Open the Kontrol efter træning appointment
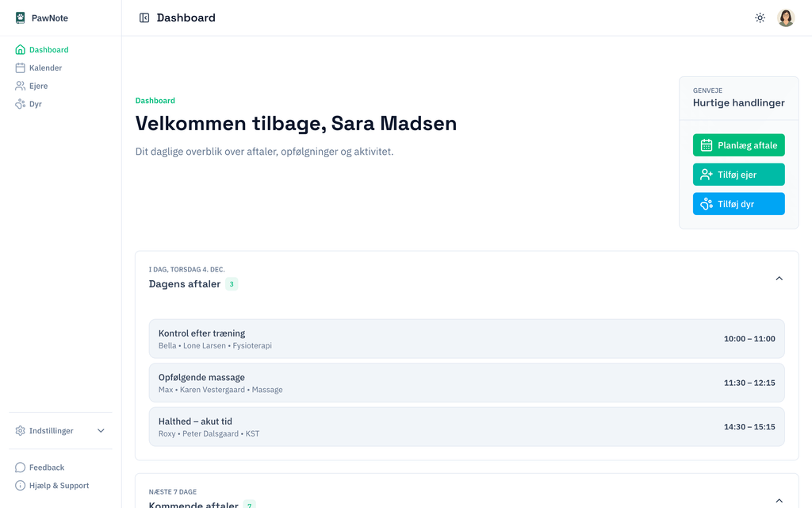Screen dimensions: 812x508 tap(466, 339)
